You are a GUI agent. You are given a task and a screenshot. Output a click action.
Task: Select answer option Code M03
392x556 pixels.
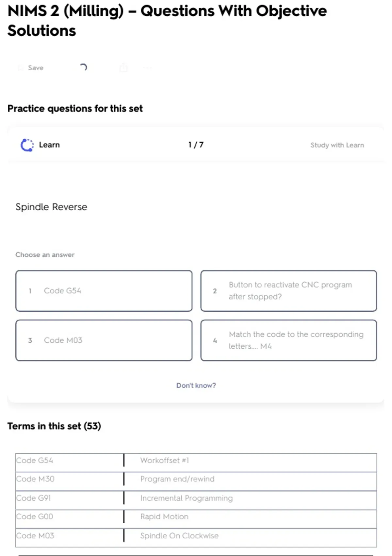(x=104, y=340)
